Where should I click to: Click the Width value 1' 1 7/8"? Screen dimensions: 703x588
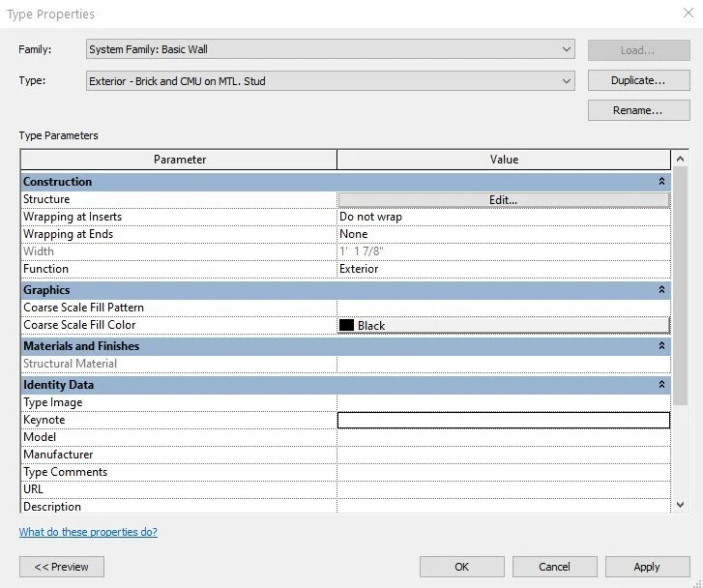pyautogui.click(x=362, y=251)
